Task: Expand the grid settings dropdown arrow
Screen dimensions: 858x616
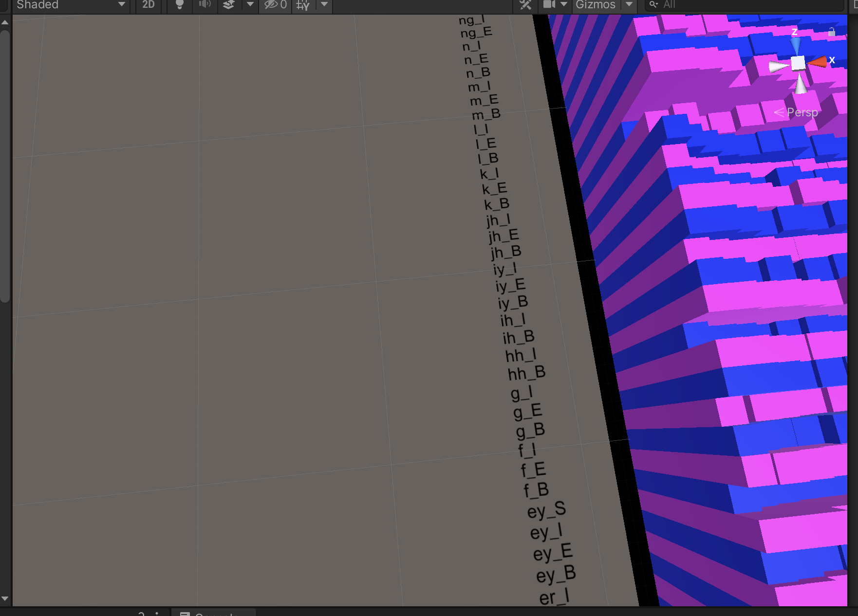Action: [x=324, y=5]
